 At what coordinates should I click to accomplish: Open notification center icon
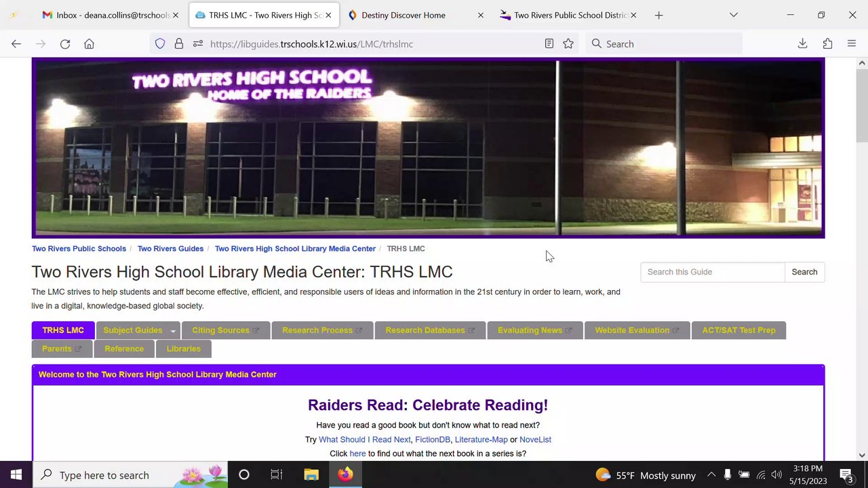coord(847,475)
